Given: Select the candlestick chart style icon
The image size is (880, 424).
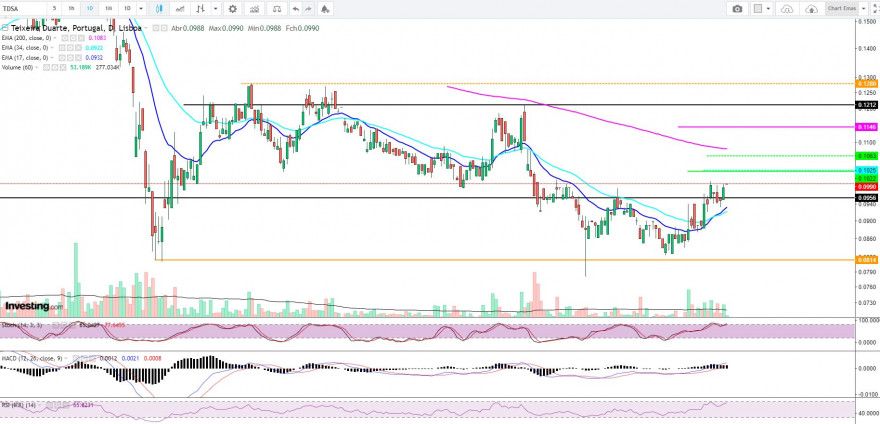Looking at the screenshot, I should click(x=159, y=9).
